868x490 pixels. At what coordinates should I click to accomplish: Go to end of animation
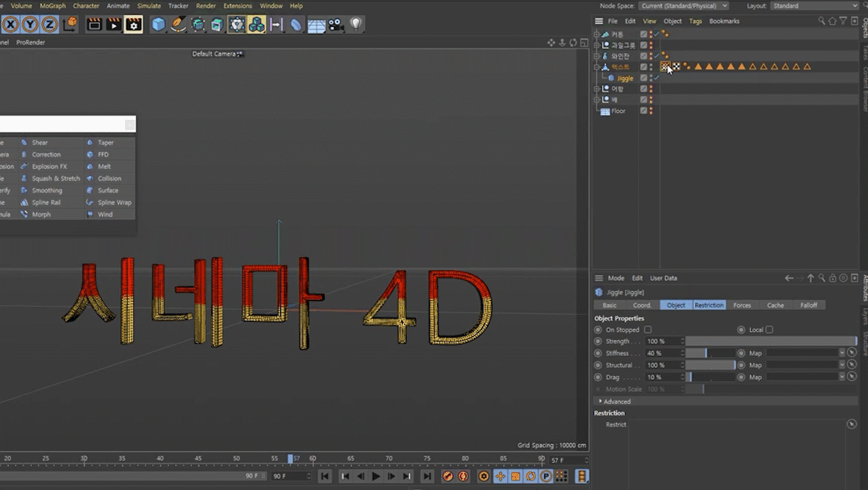[x=427, y=476]
